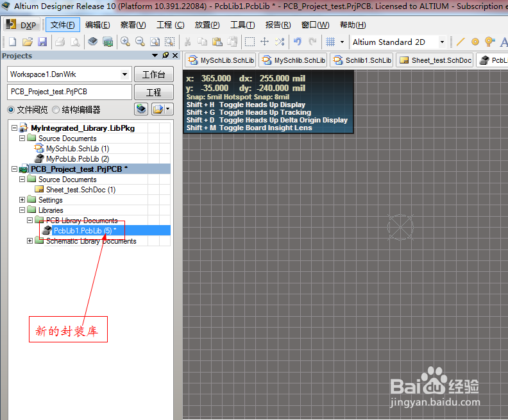Open the grid dropdown arrow

click(342, 42)
